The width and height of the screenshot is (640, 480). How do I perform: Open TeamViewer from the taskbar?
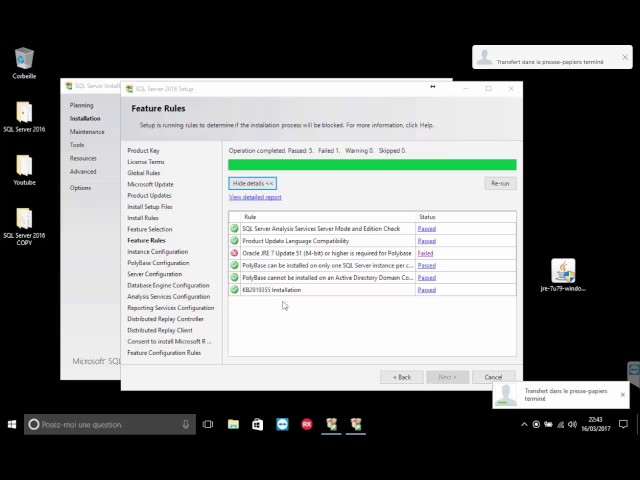point(282,424)
